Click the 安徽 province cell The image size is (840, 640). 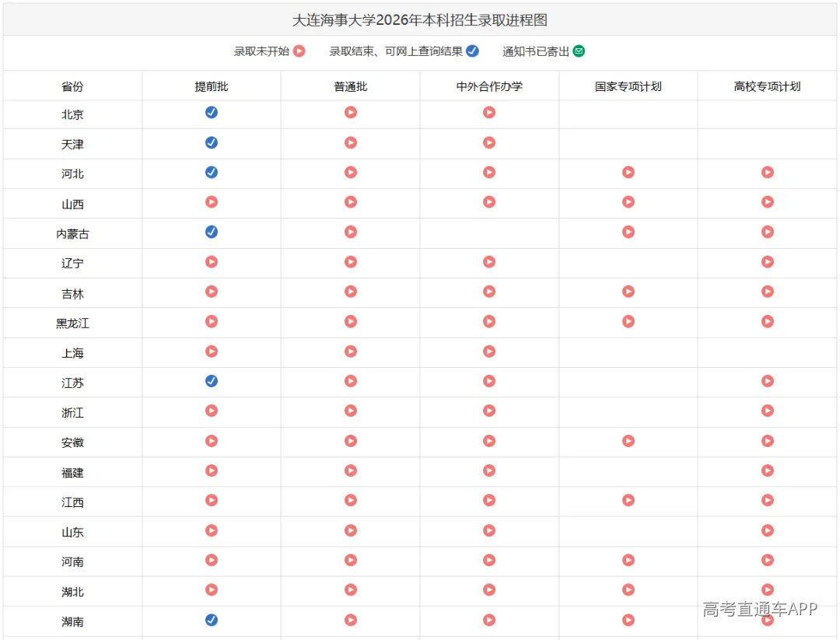click(72, 443)
